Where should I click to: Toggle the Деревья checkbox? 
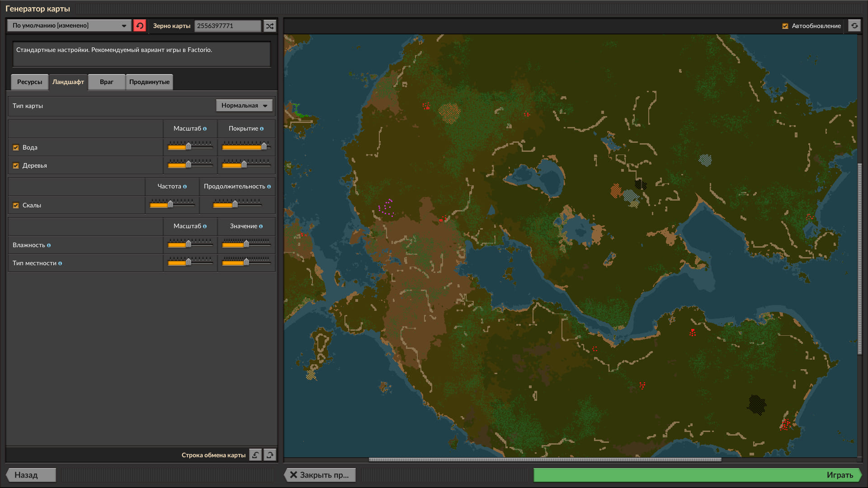click(x=16, y=166)
